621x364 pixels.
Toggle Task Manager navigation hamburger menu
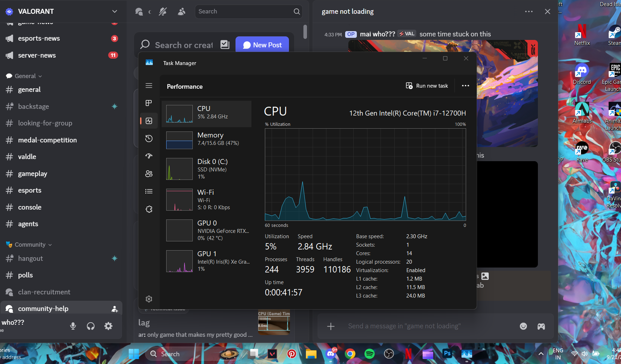[x=149, y=86]
